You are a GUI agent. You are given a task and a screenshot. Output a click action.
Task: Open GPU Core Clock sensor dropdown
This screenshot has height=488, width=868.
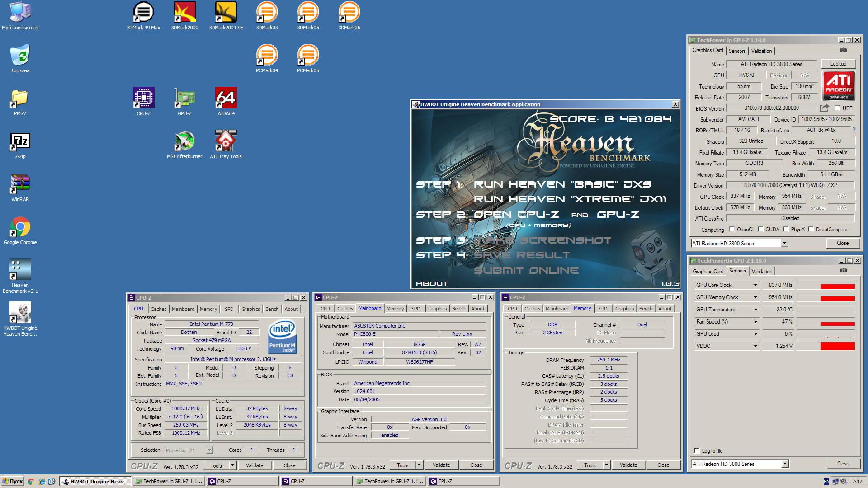click(x=755, y=285)
